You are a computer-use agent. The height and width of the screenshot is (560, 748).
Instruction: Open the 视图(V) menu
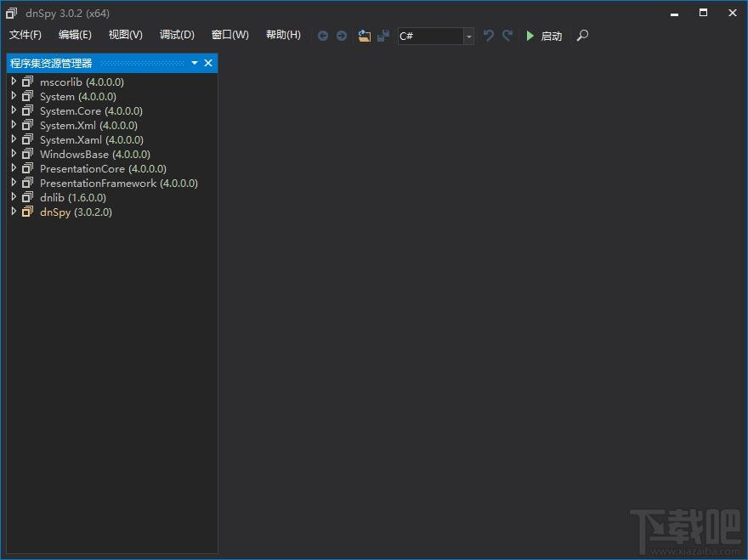point(126,35)
